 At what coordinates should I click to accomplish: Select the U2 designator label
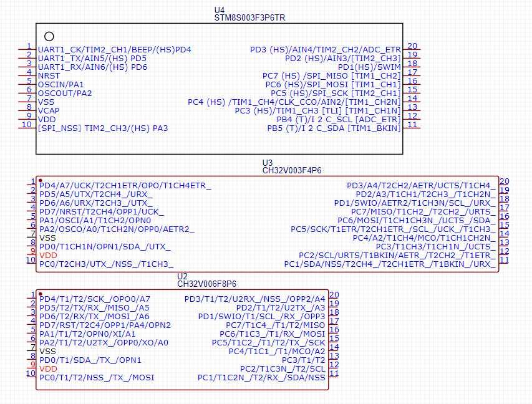182,276
